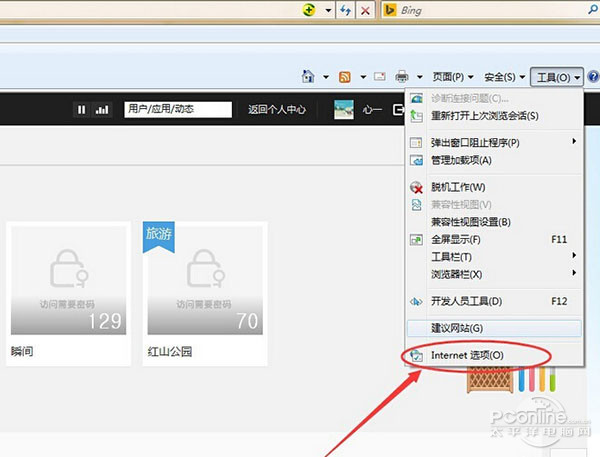The width and height of the screenshot is (600, 457).
Task: Click the Home icon in the command bar
Action: (x=308, y=77)
